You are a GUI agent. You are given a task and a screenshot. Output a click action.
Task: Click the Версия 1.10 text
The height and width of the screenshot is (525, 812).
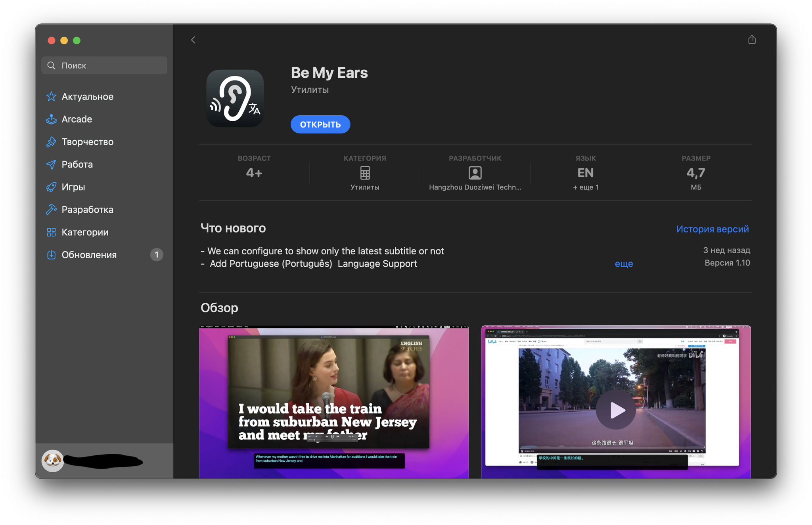727,263
